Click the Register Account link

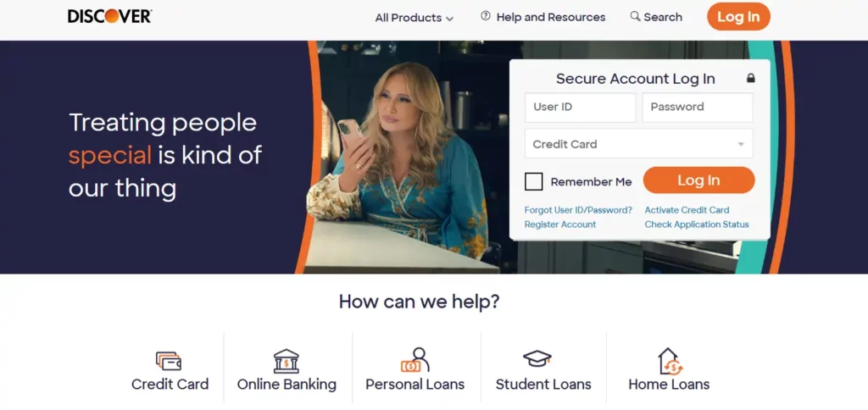pos(560,224)
